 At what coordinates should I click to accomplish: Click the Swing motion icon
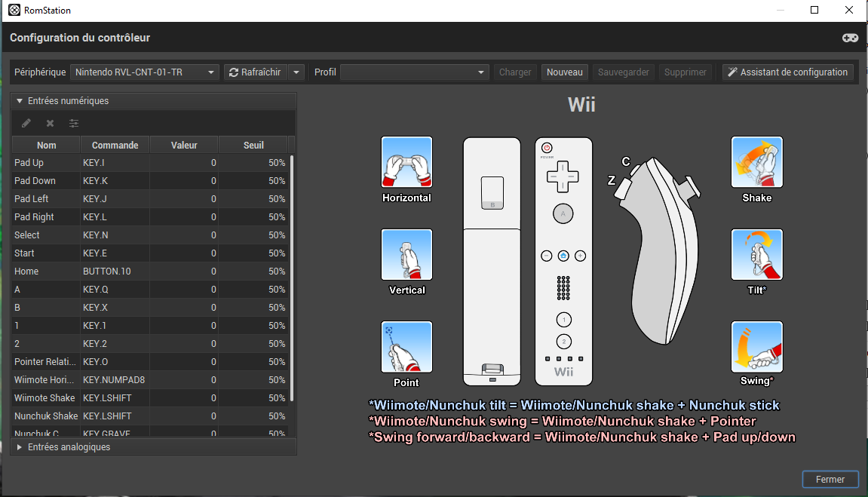(x=756, y=347)
